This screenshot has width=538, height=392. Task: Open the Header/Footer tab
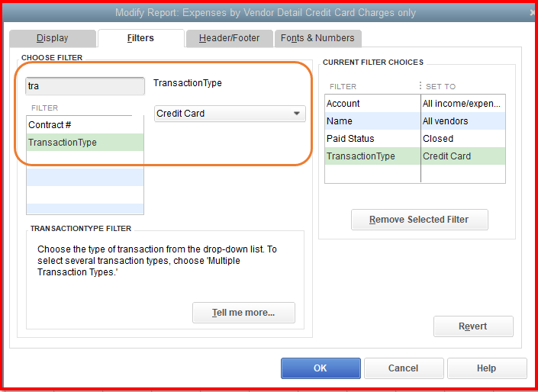coord(229,38)
